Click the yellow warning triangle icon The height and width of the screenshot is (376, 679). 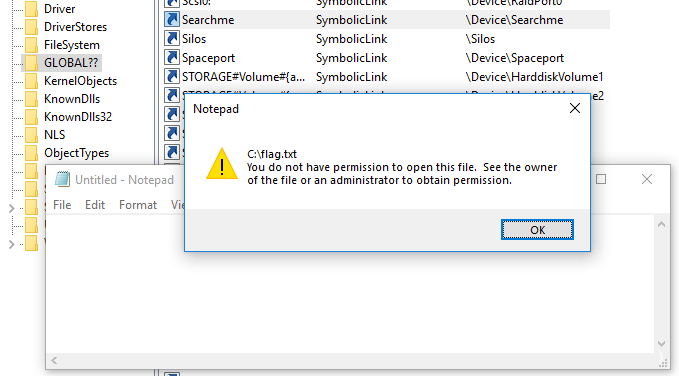pos(222,164)
